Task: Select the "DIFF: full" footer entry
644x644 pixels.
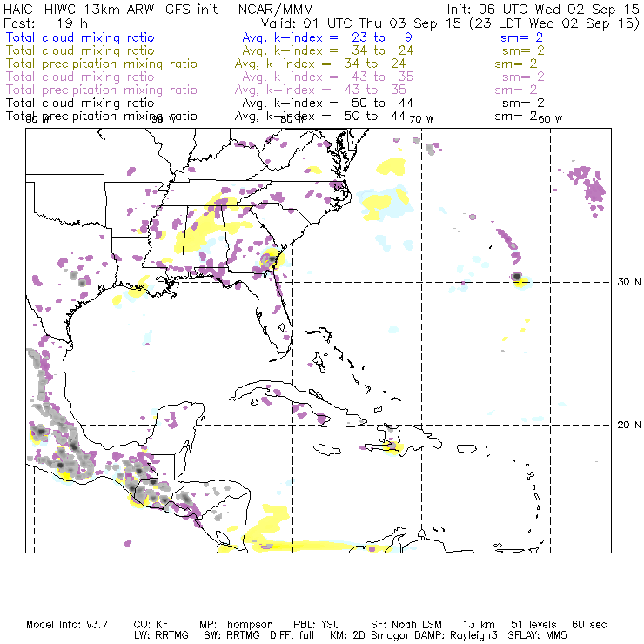Action: tap(292, 635)
